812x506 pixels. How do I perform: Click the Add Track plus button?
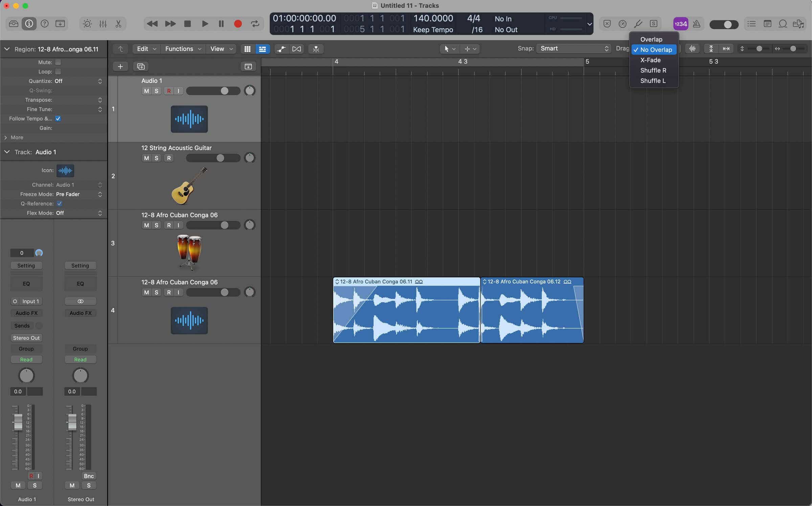tap(120, 67)
